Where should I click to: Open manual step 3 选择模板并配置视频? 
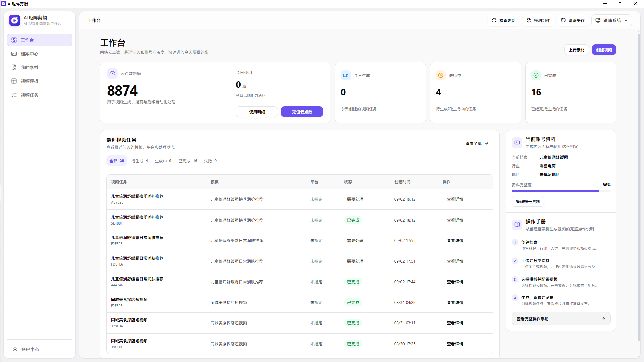(561, 282)
